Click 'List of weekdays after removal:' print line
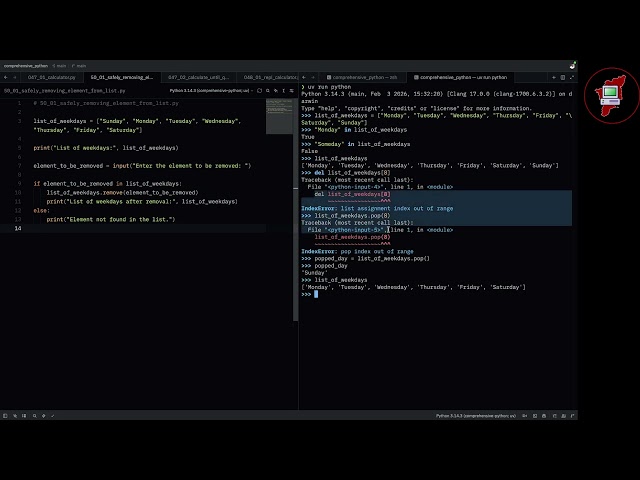The width and height of the screenshot is (640, 480). (142, 202)
